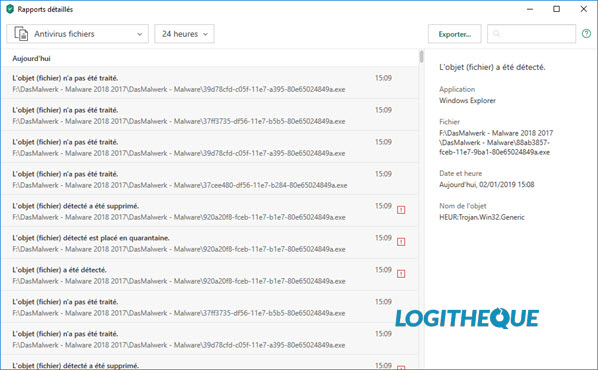Screen dimensions: 598x370
Task: Click 'HEUR:Trojan.Win32.Generic' object name
Action: (x=482, y=217)
